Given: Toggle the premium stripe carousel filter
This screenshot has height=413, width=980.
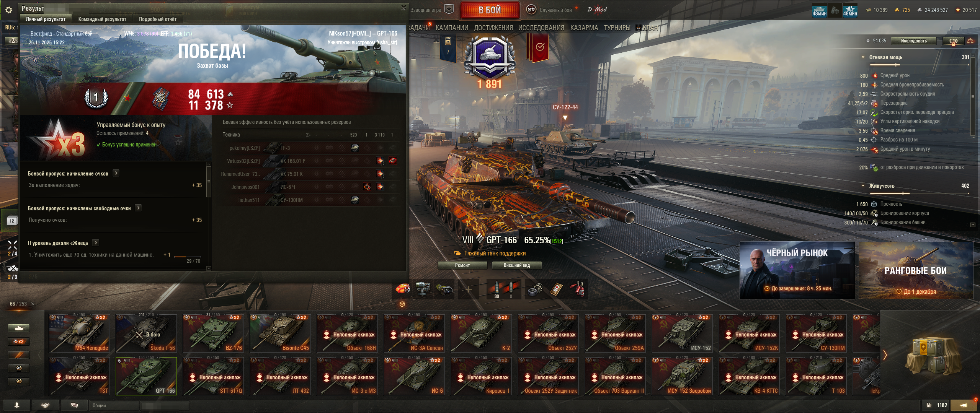Looking at the screenshot, I should [x=19, y=355].
